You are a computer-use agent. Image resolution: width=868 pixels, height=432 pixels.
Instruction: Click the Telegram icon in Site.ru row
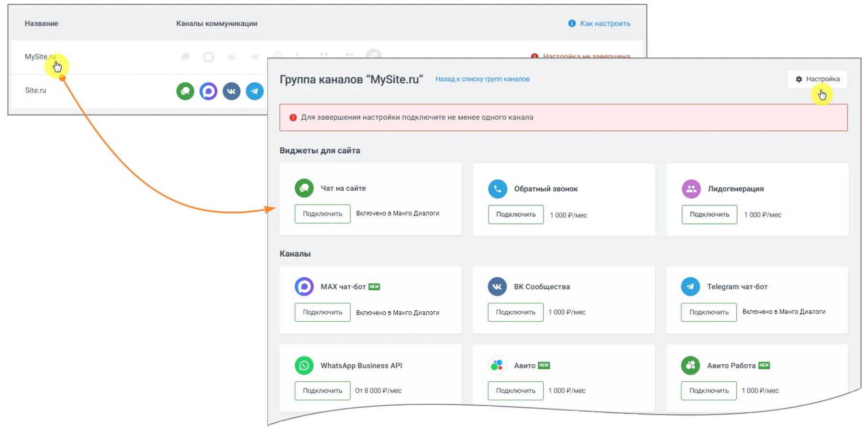coord(255,91)
